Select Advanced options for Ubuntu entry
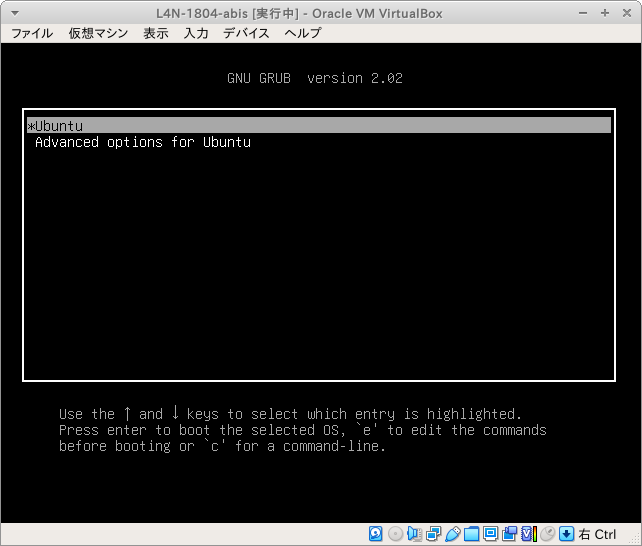This screenshot has height=546, width=642. click(x=142, y=142)
